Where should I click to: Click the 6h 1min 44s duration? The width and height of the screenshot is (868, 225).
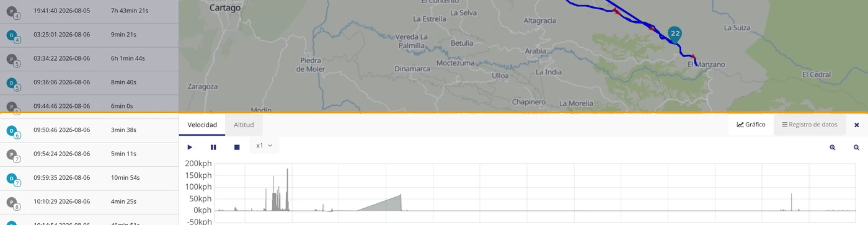click(x=128, y=58)
